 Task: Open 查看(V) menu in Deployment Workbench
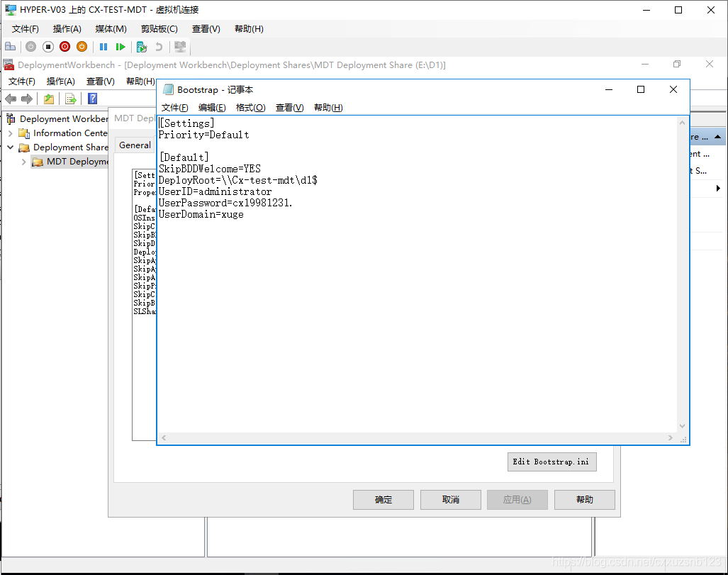coord(100,82)
